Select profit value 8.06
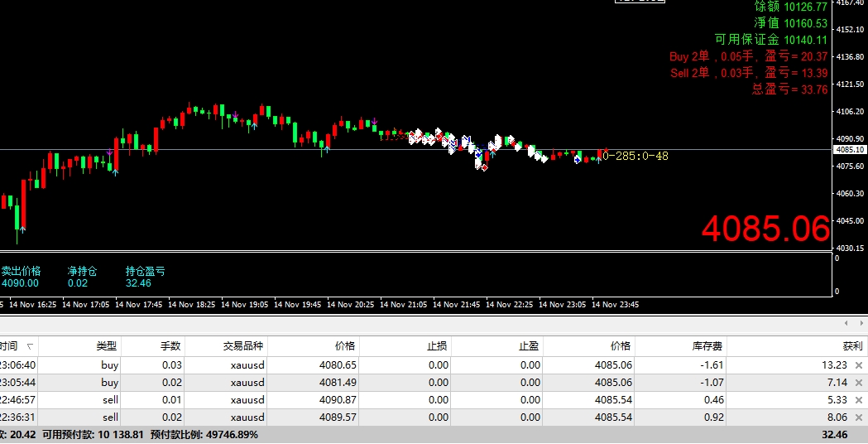This screenshot has width=868, height=444. pyautogui.click(x=837, y=417)
